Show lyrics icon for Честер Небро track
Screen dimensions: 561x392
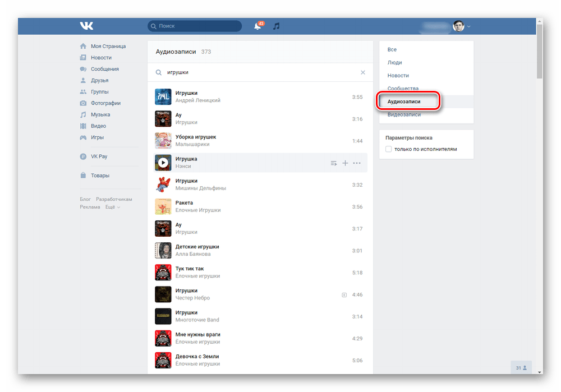[x=344, y=295]
